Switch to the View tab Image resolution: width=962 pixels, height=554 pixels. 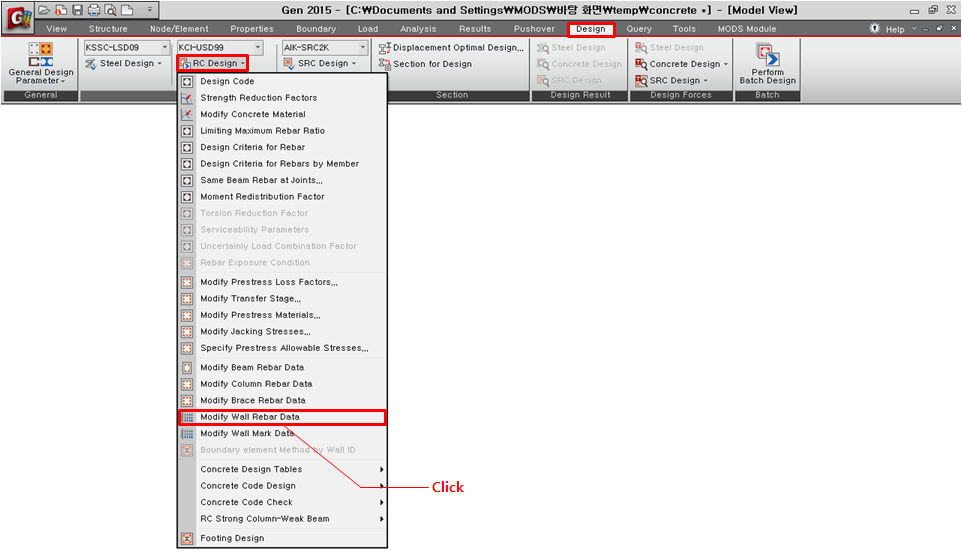pos(56,29)
